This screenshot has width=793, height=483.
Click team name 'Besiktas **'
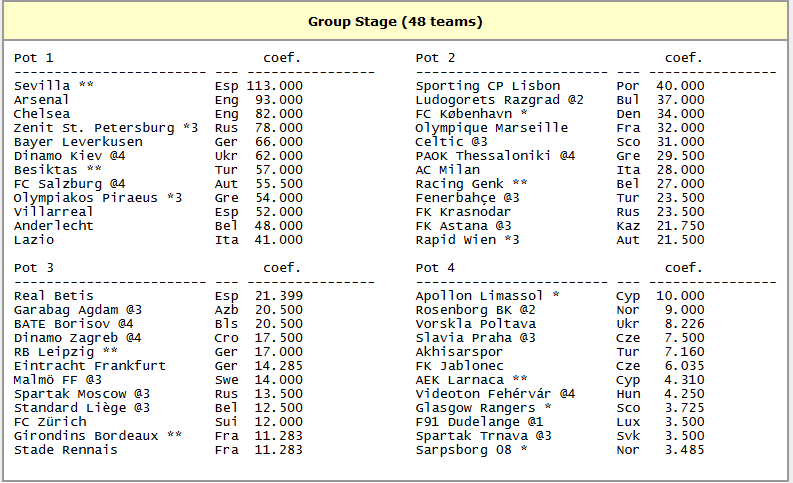(58, 170)
